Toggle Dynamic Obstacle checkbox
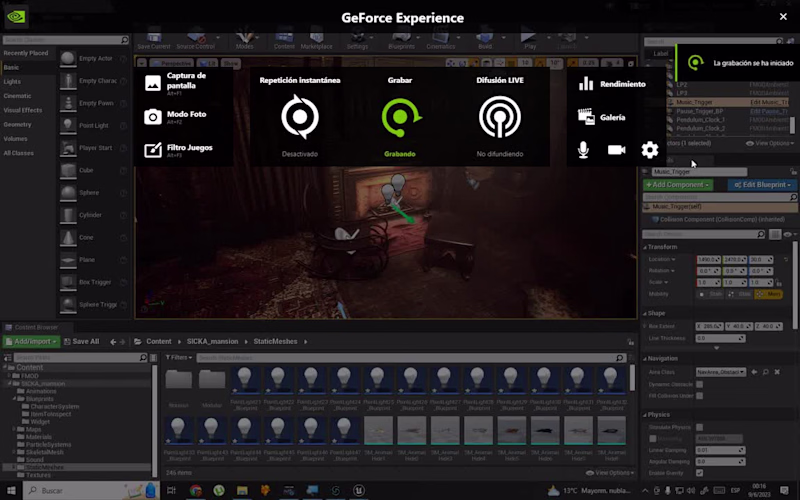The image size is (800, 500). click(x=699, y=384)
